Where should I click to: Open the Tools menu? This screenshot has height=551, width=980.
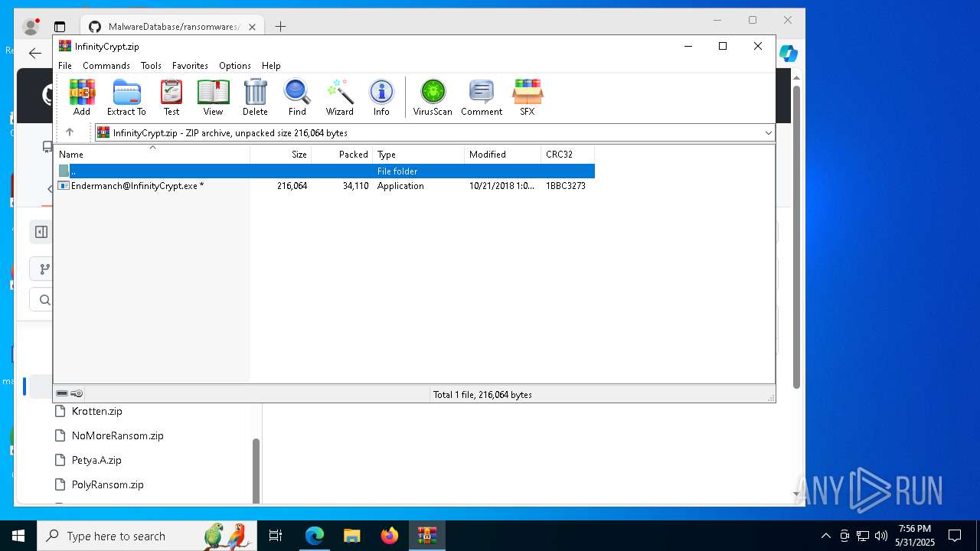[151, 66]
